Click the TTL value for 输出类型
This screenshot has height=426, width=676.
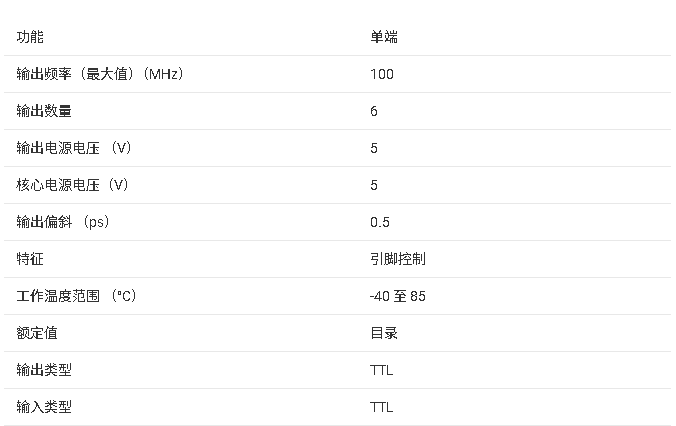382,370
